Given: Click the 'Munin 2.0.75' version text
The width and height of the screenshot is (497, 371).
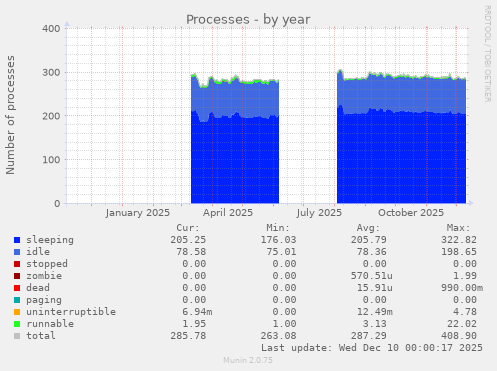Looking at the screenshot, I should (248, 360).
